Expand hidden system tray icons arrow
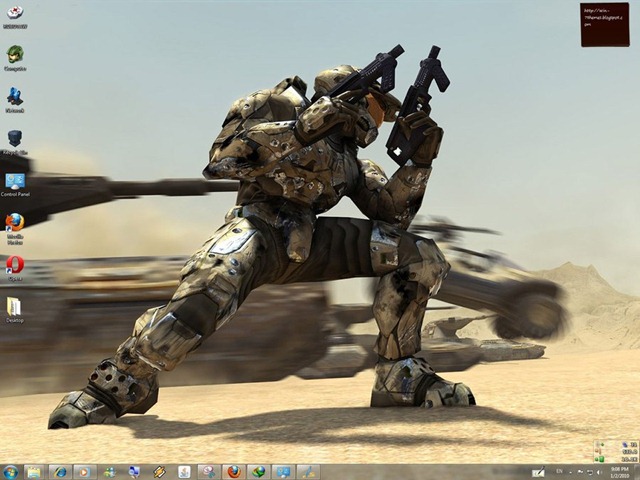This screenshot has height=480, width=640. click(x=571, y=472)
